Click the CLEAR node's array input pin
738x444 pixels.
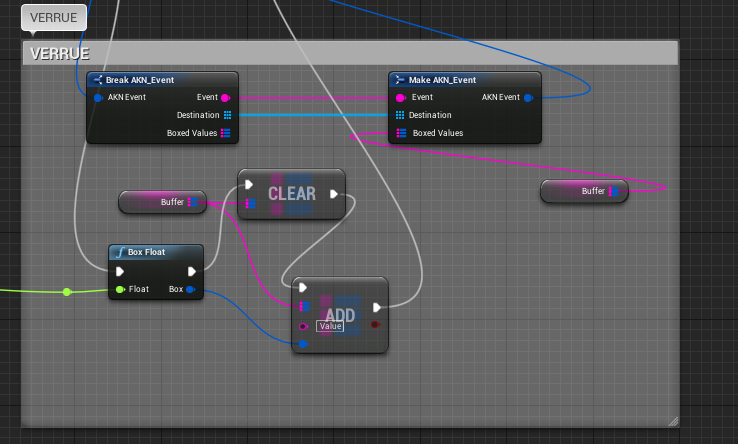(x=250, y=203)
